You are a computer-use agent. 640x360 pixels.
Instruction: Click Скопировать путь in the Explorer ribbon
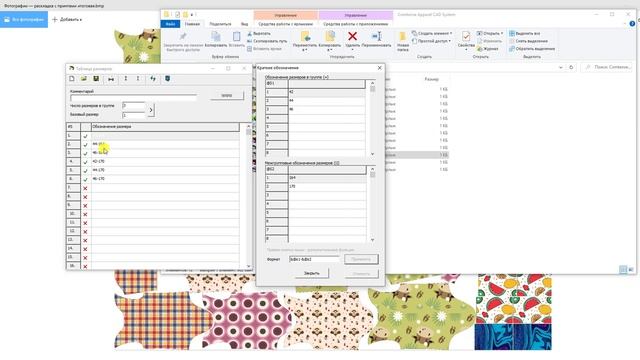[267, 41]
